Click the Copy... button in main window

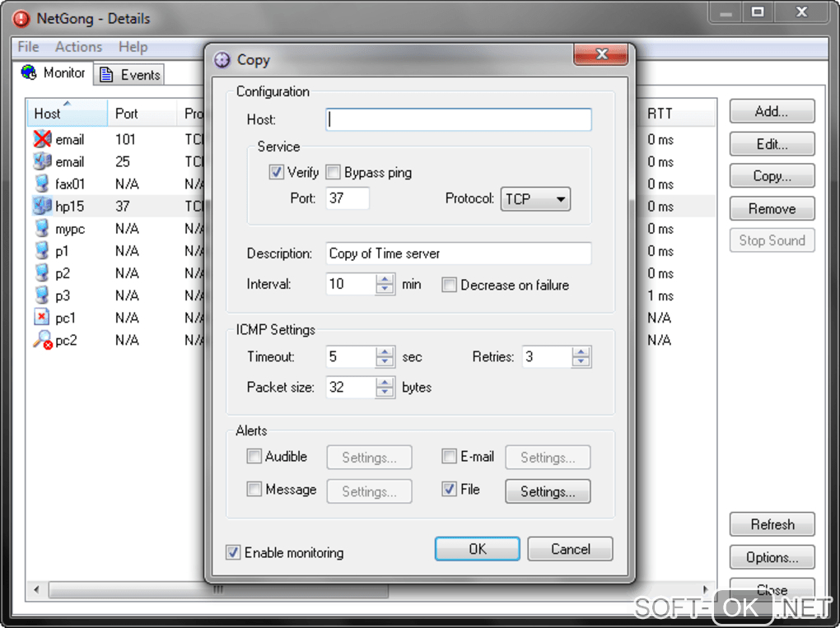click(x=772, y=175)
